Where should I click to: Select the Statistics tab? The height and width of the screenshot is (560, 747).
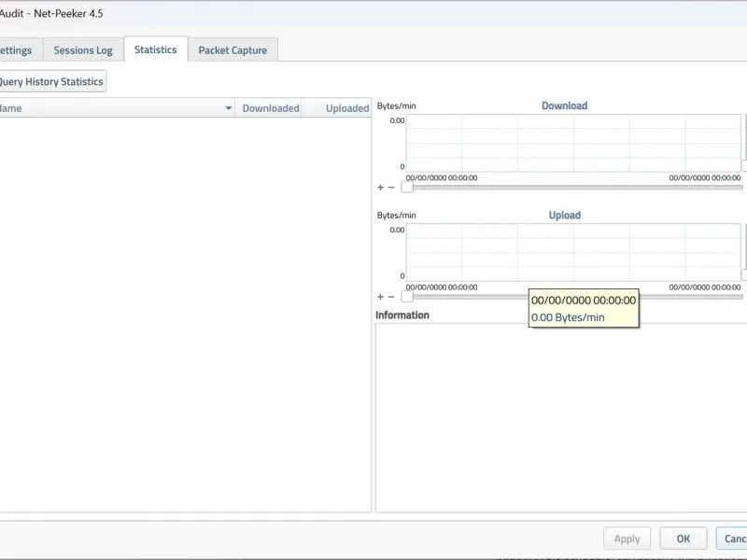click(x=155, y=49)
